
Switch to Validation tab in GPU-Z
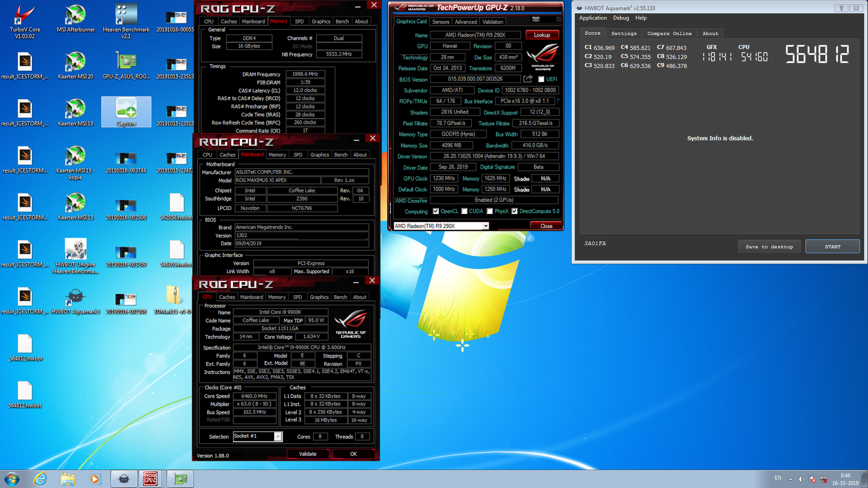[x=492, y=22]
